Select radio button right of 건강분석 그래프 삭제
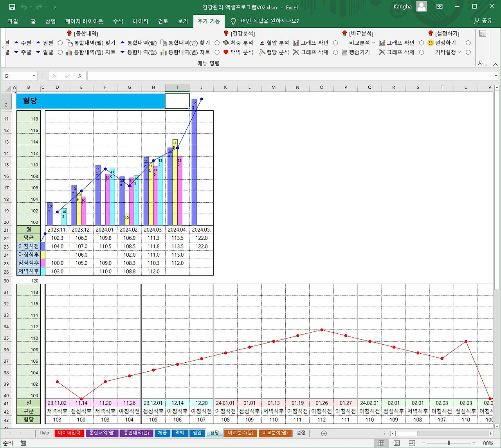The width and height of the screenshot is (501, 448). 335,52
